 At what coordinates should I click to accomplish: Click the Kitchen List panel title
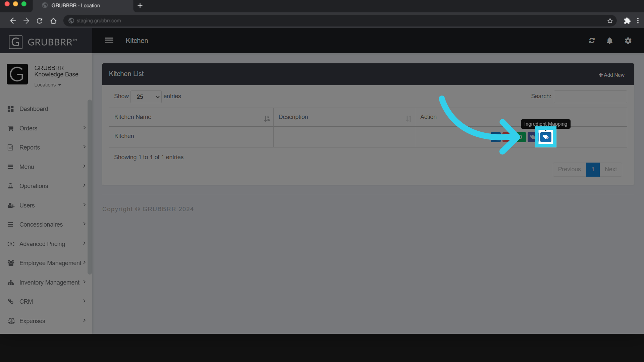(x=126, y=74)
